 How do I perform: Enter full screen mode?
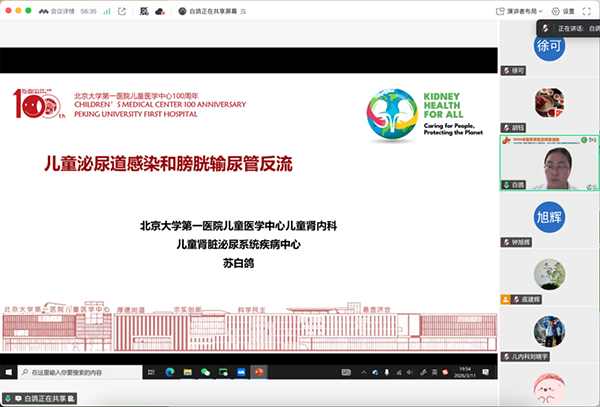587,11
